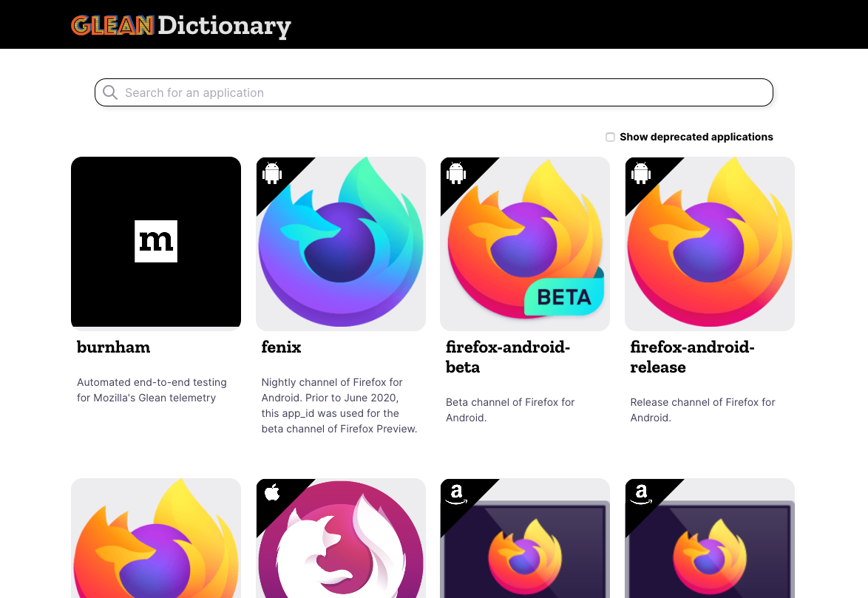868x598 pixels.
Task: Click Amazon badge on last bottom-row card
Action: (x=641, y=493)
